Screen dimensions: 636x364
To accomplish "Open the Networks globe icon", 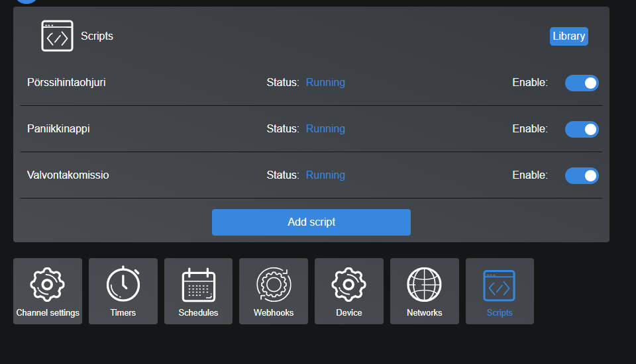I will coord(424,285).
